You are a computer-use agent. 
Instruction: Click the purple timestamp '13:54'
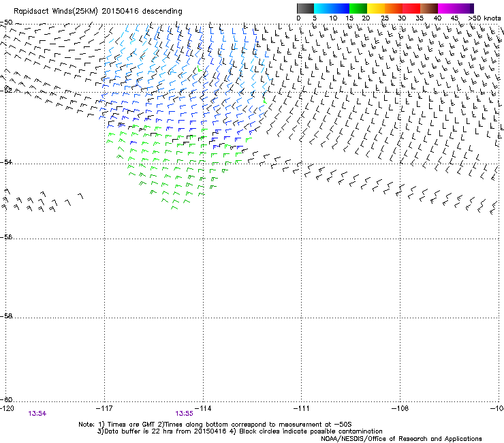pos(37,414)
